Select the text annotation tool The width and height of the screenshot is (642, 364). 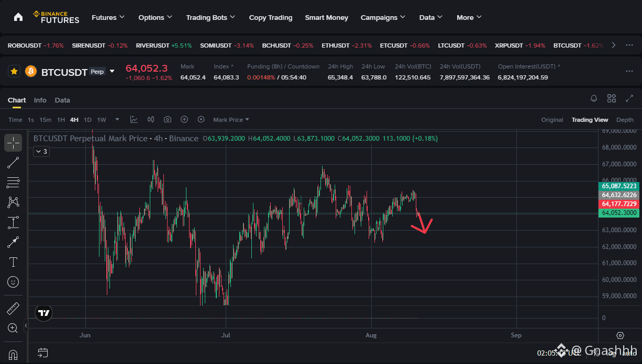point(13,261)
